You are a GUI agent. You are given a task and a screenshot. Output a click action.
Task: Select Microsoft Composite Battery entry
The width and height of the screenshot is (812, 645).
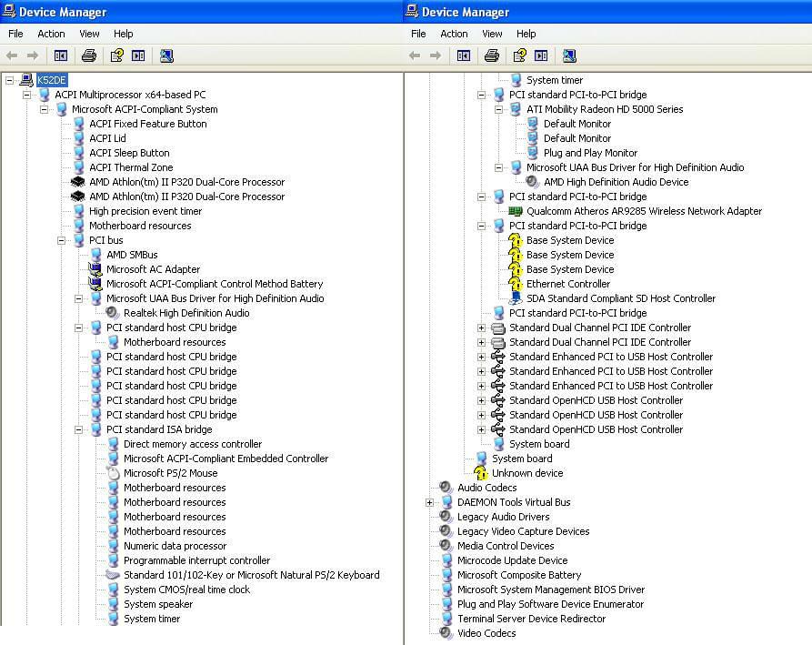(x=519, y=575)
